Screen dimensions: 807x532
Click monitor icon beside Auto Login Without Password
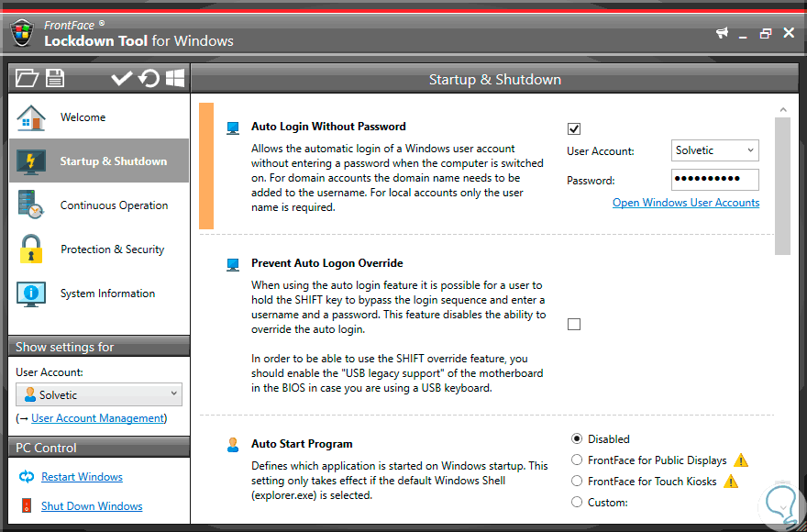[233, 127]
